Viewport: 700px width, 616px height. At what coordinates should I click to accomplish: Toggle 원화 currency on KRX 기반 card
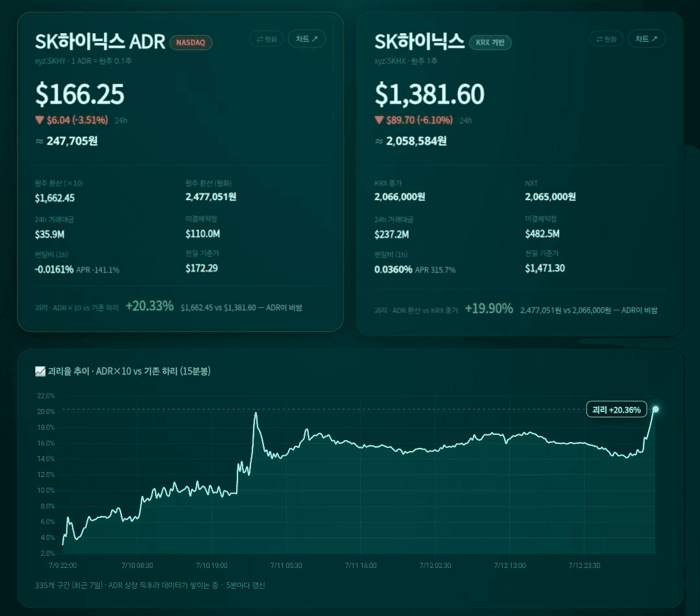[606, 39]
